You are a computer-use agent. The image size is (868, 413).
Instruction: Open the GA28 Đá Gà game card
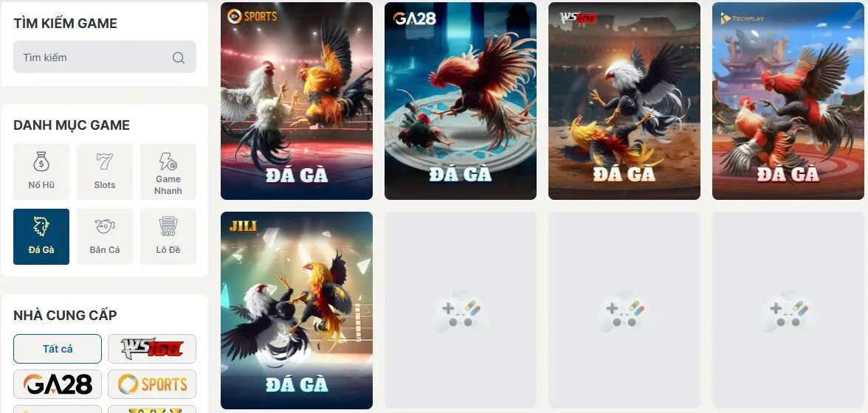coord(461,100)
